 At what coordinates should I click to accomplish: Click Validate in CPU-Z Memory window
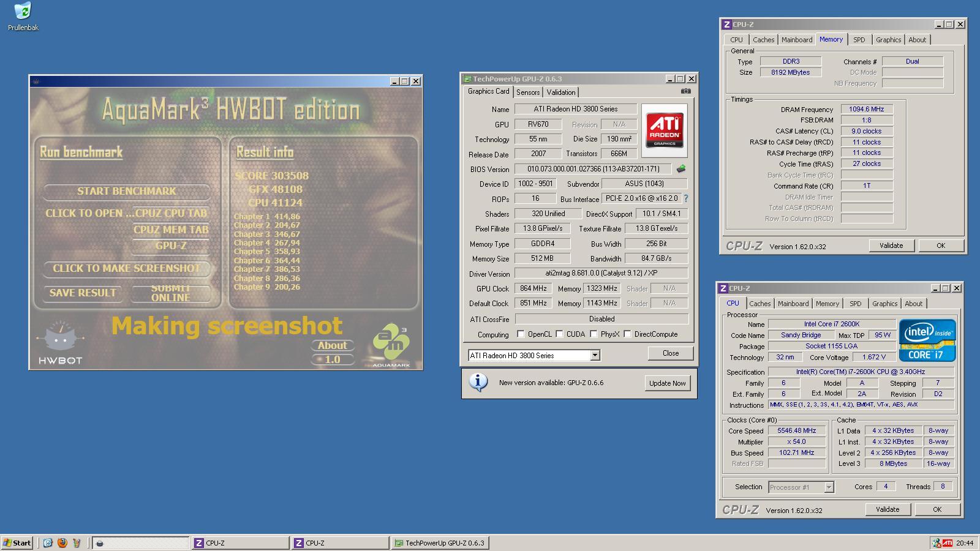(891, 246)
